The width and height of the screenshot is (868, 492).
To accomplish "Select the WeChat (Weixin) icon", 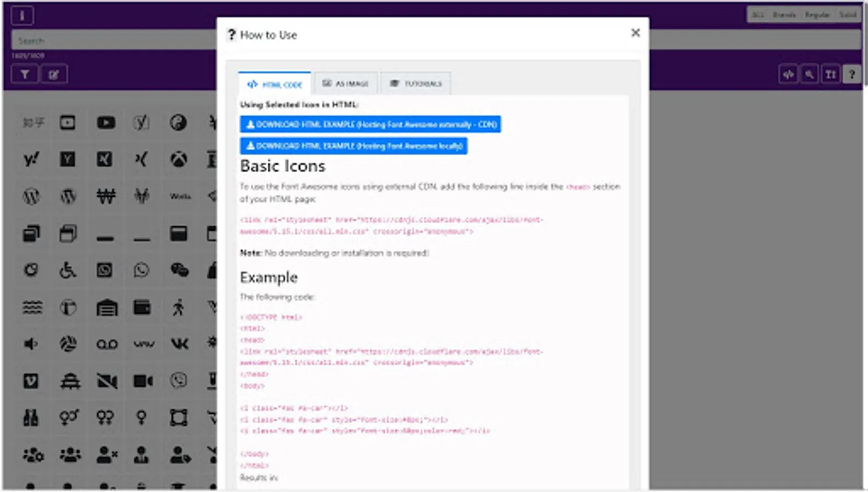I will pos(179,270).
